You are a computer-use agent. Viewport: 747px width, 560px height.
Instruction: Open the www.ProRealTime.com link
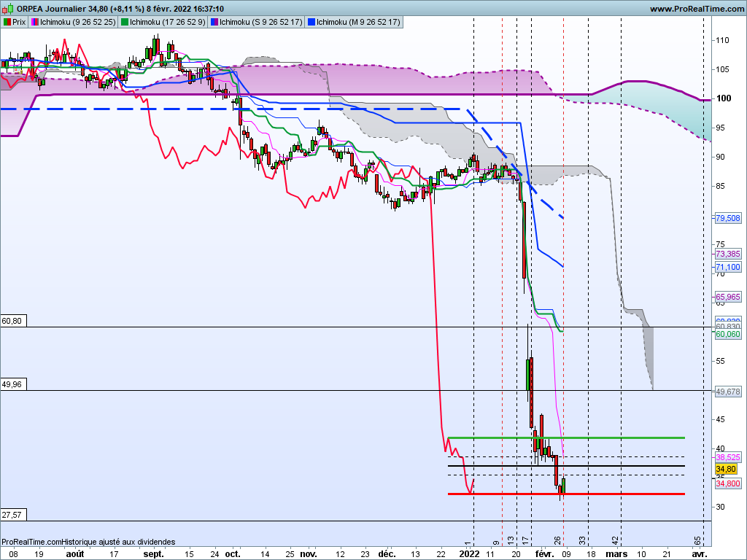697,9
